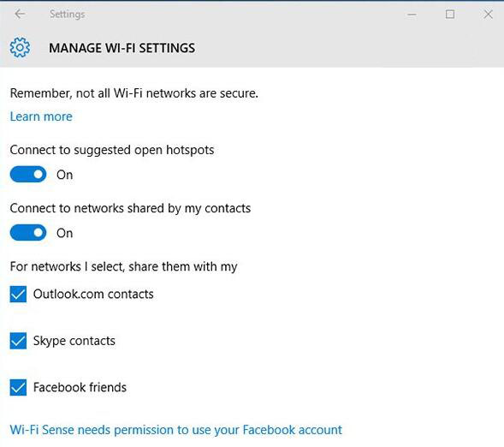This screenshot has height=447, width=504.
Task: Open Wi-Fi Sense Facebook permission link
Action: click(x=176, y=430)
